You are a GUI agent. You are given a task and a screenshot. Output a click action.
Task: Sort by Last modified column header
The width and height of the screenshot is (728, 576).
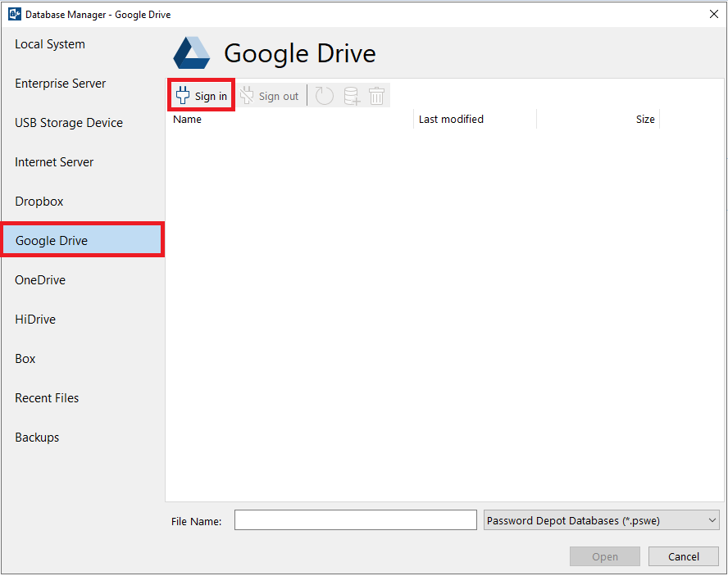coord(475,120)
